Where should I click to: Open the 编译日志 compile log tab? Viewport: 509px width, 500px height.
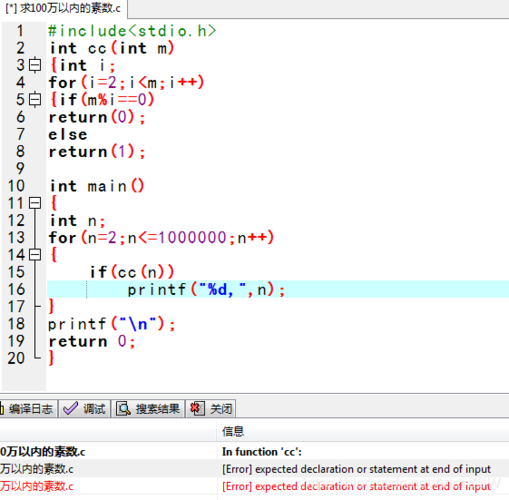(x=28, y=409)
